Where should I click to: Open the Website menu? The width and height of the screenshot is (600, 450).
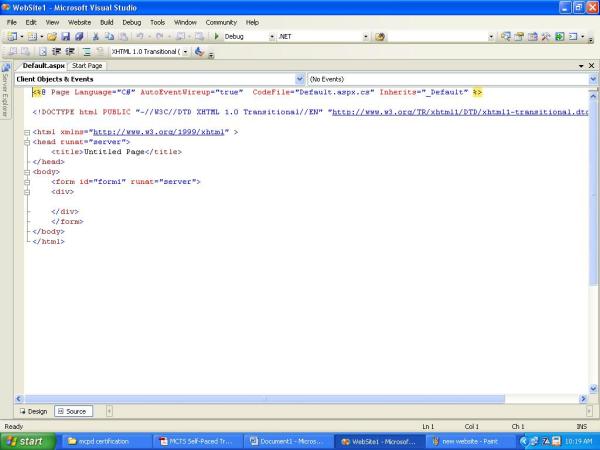[x=79, y=23]
